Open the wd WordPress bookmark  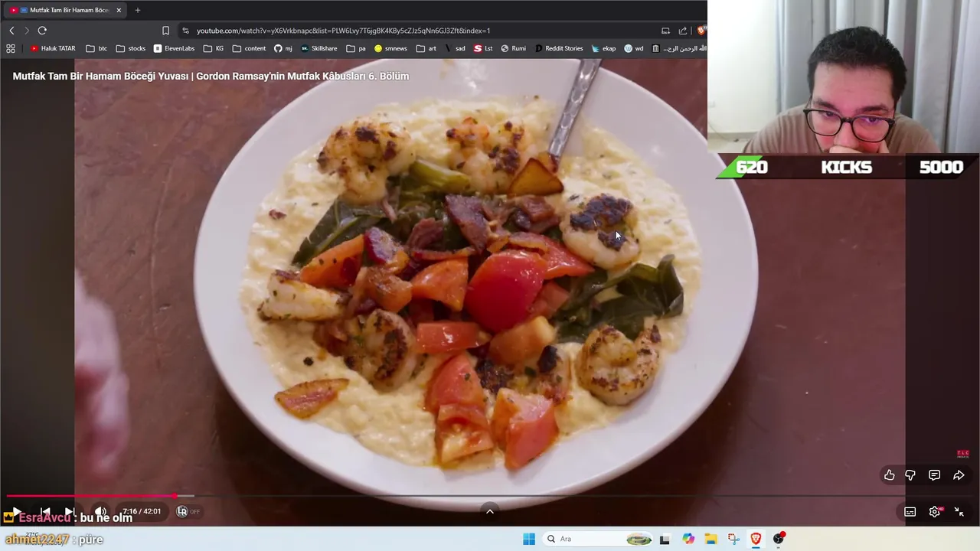pyautogui.click(x=634, y=48)
